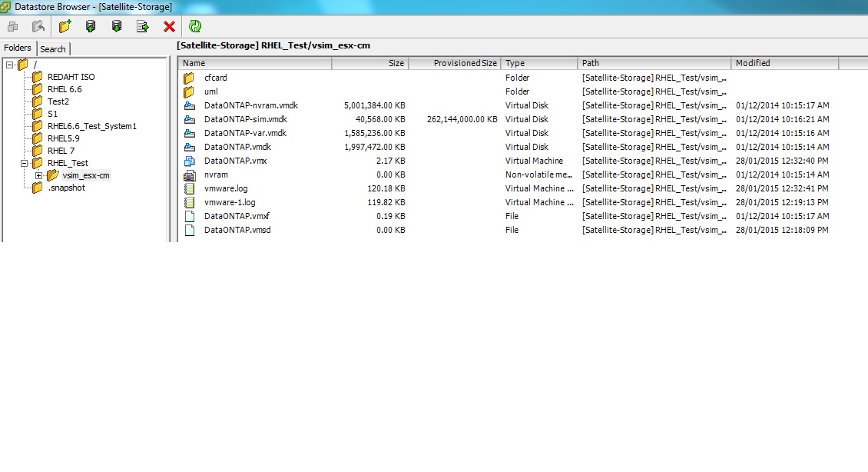868x472 pixels.
Task: Select the RHEL_Test folder
Action: click(x=68, y=163)
